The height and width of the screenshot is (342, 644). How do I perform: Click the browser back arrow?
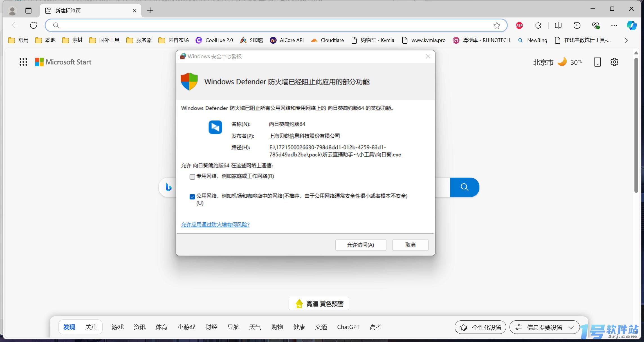click(15, 25)
